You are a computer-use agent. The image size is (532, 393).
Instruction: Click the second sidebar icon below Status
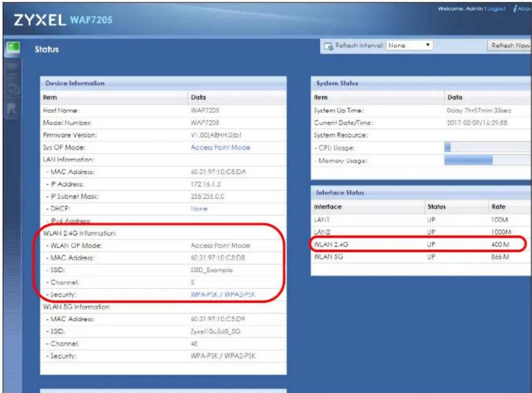(x=13, y=68)
